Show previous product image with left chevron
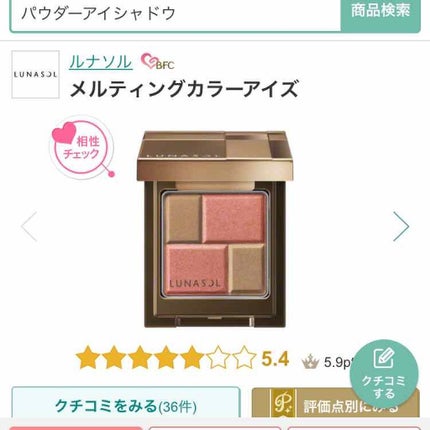 (x=29, y=226)
